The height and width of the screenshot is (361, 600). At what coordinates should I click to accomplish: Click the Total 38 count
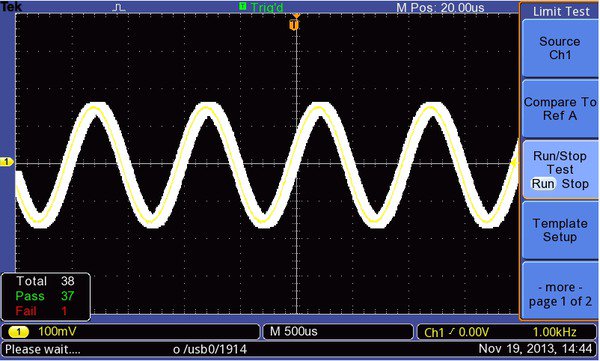(x=45, y=281)
